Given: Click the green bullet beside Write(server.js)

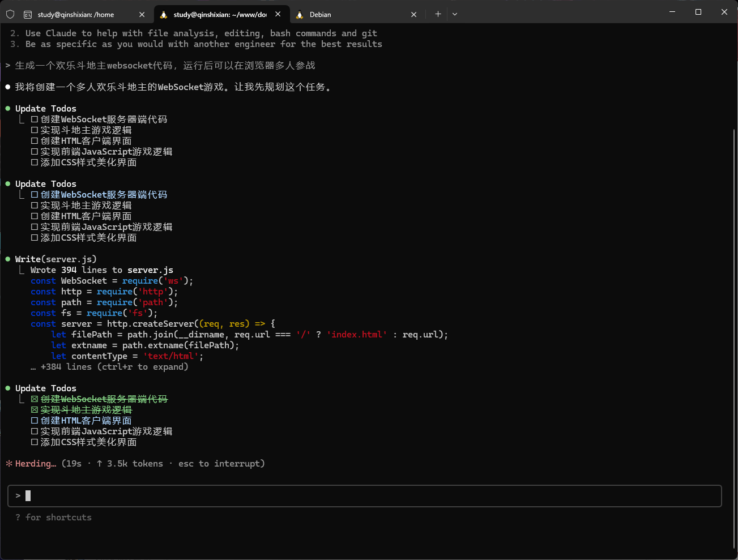Looking at the screenshot, I should [8, 259].
